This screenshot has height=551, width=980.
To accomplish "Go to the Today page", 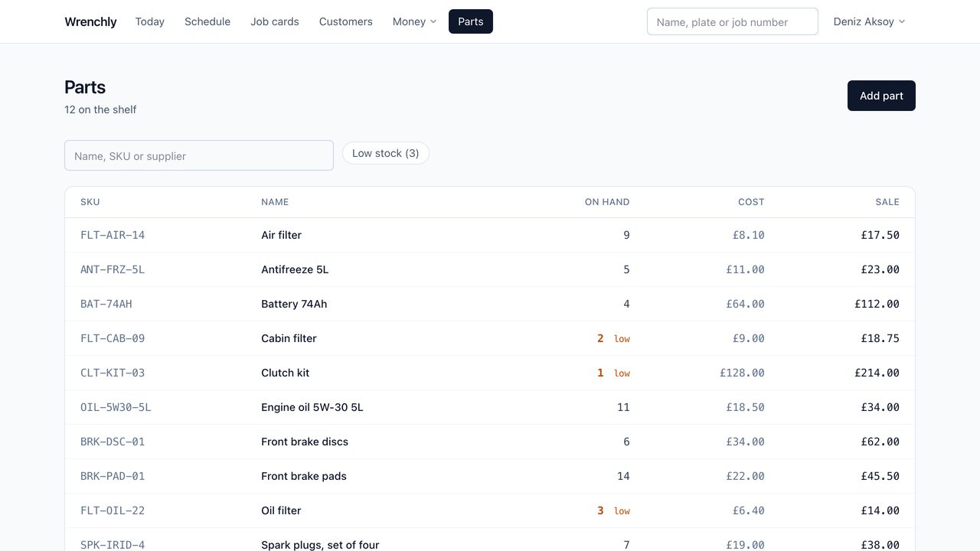I will [150, 21].
